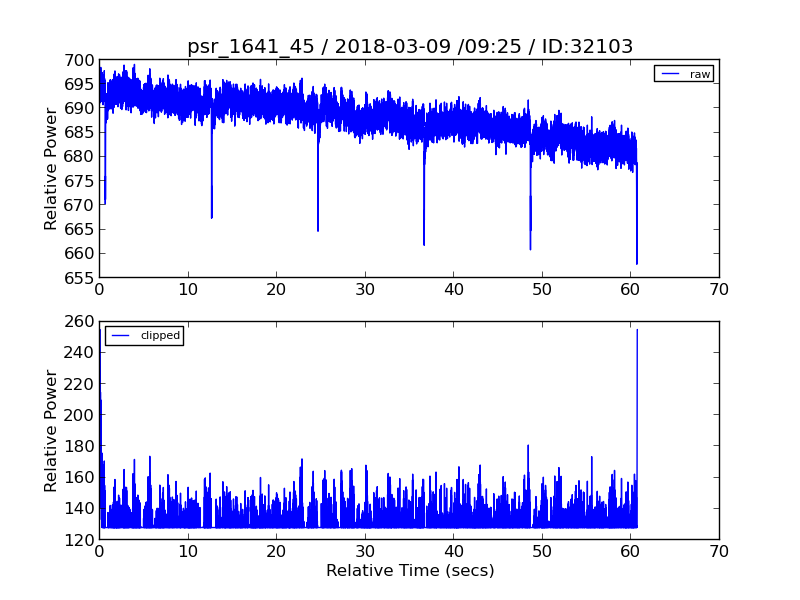Click the 685 tick on the raw plot
800x600 pixels.
(79, 132)
